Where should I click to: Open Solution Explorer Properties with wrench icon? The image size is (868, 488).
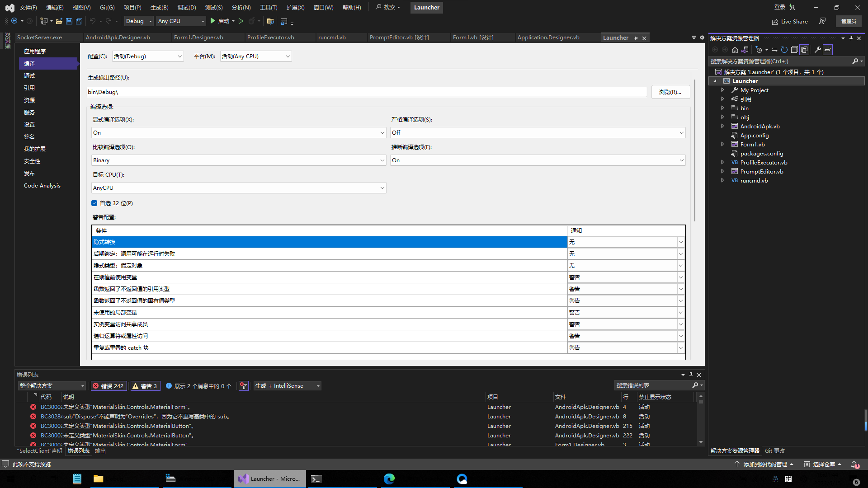click(x=818, y=50)
